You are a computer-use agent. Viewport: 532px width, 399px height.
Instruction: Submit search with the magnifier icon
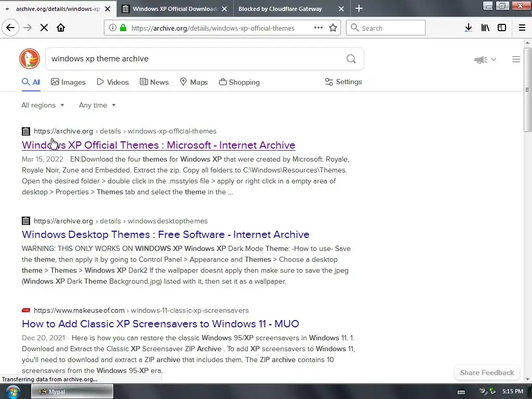351,59
